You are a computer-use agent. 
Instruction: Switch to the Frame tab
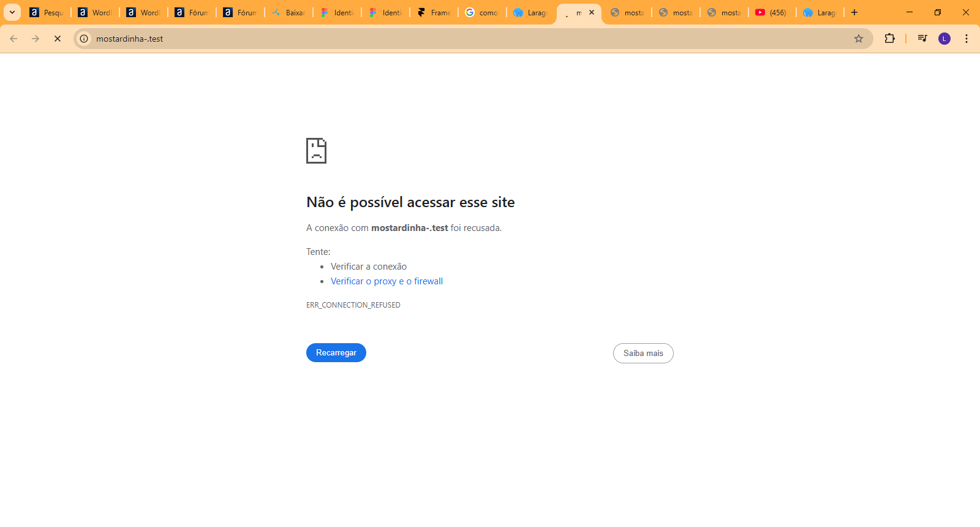pos(434,12)
